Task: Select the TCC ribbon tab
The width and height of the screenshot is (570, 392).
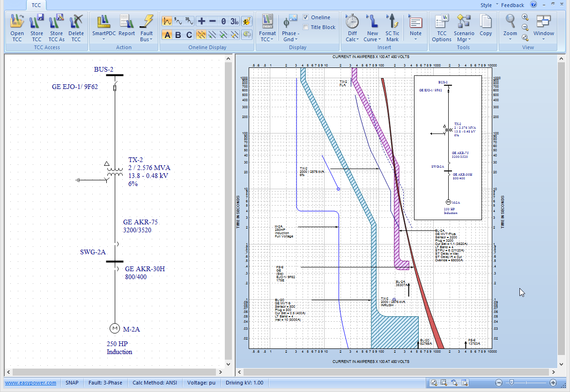Action: (x=36, y=5)
